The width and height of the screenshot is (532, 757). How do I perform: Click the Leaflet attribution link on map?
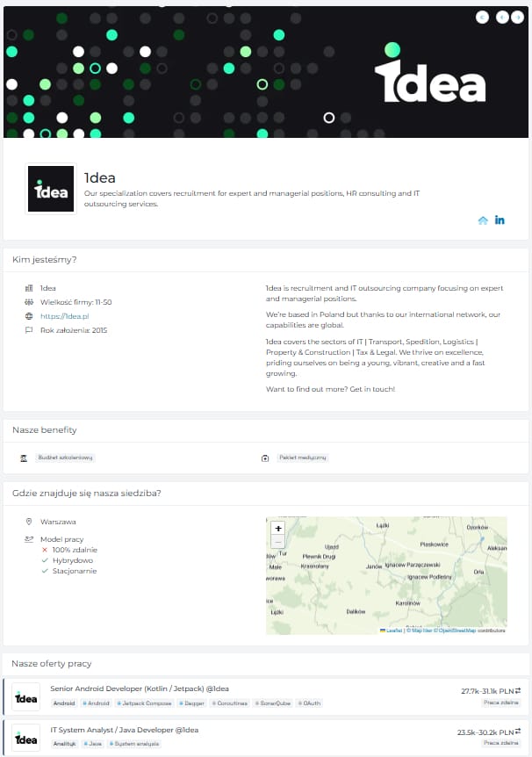point(393,631)
